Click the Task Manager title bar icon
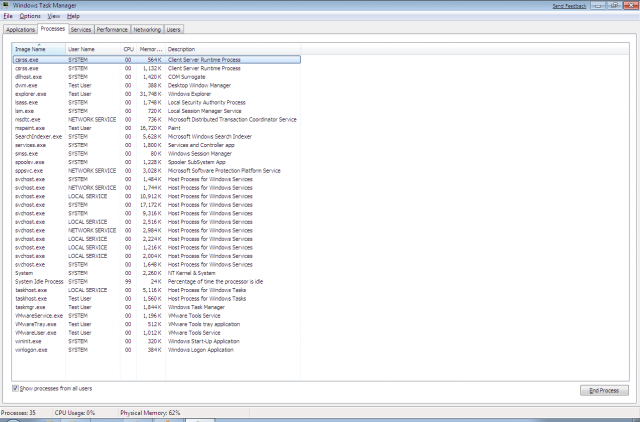 click(5, 5)
